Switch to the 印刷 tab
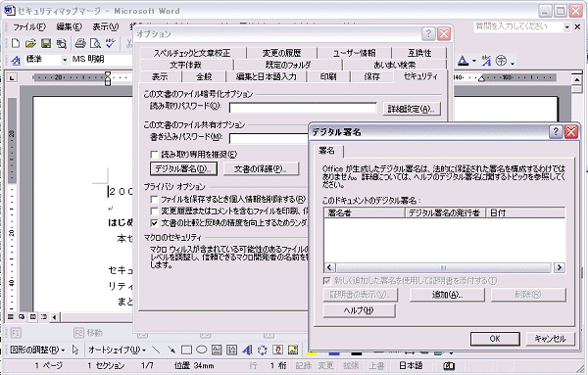This screenshot has width=588, height=375. [x=328, y=76]
